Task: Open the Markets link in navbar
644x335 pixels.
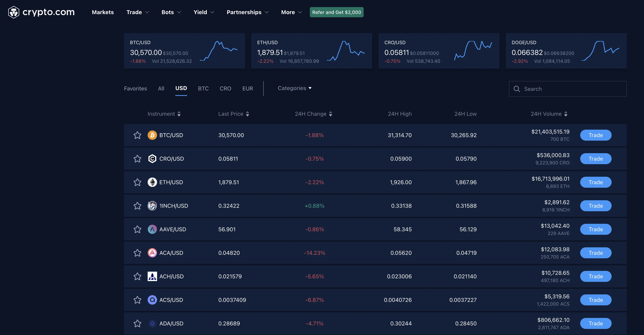Action: coord(103,12)
